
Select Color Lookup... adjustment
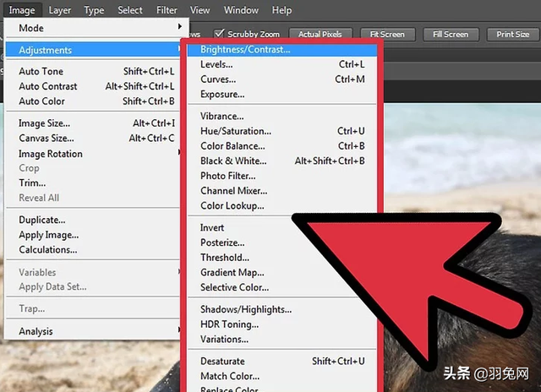(282, 205)
